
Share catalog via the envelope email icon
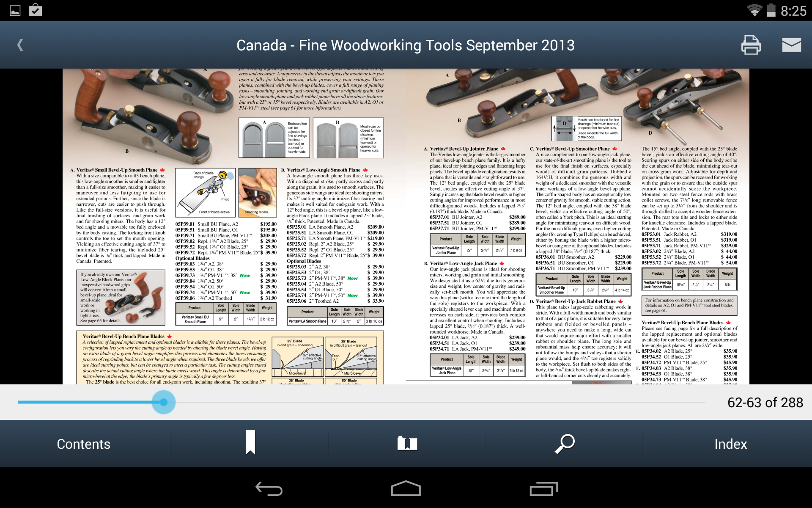(791, 45)
